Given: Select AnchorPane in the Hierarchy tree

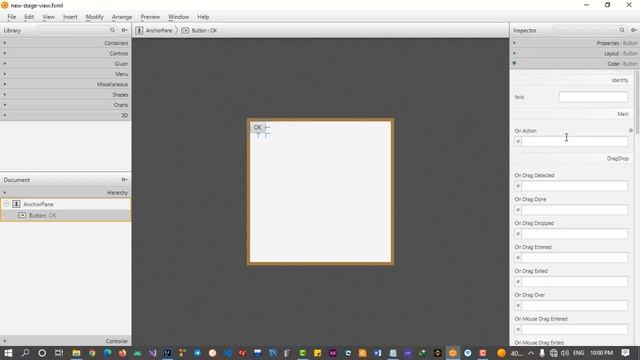Looking at the screenshot, I should 66,204.
